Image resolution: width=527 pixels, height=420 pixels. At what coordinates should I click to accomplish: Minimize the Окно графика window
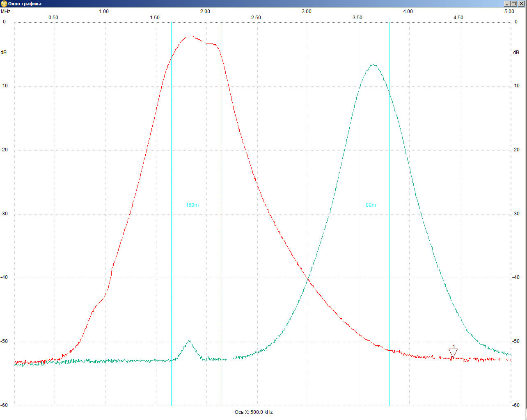click(507, 4)
